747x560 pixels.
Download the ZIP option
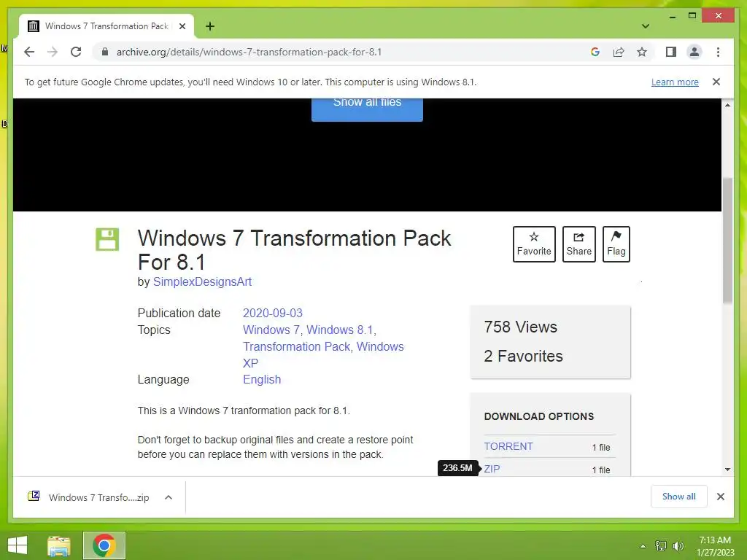tap(492, 469)
